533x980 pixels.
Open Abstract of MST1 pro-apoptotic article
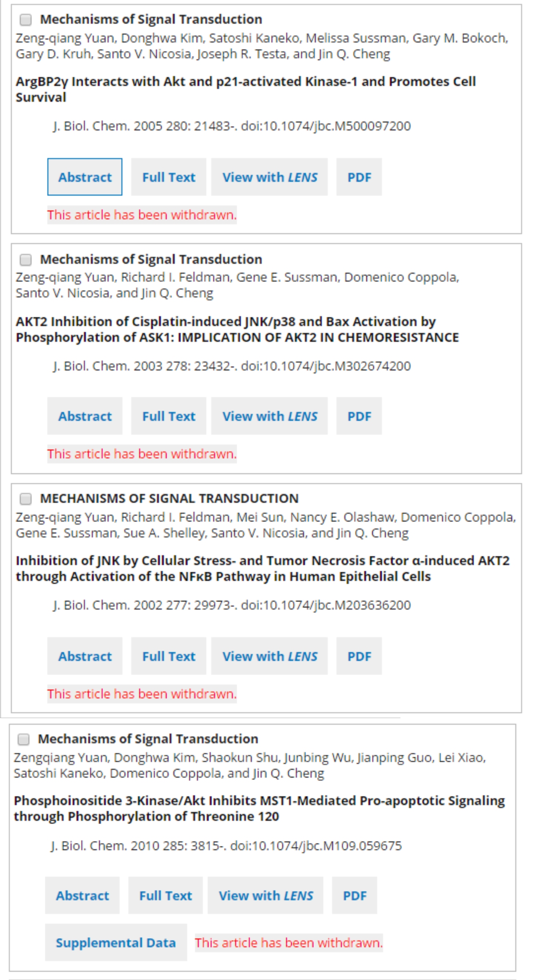pos(82,895)
